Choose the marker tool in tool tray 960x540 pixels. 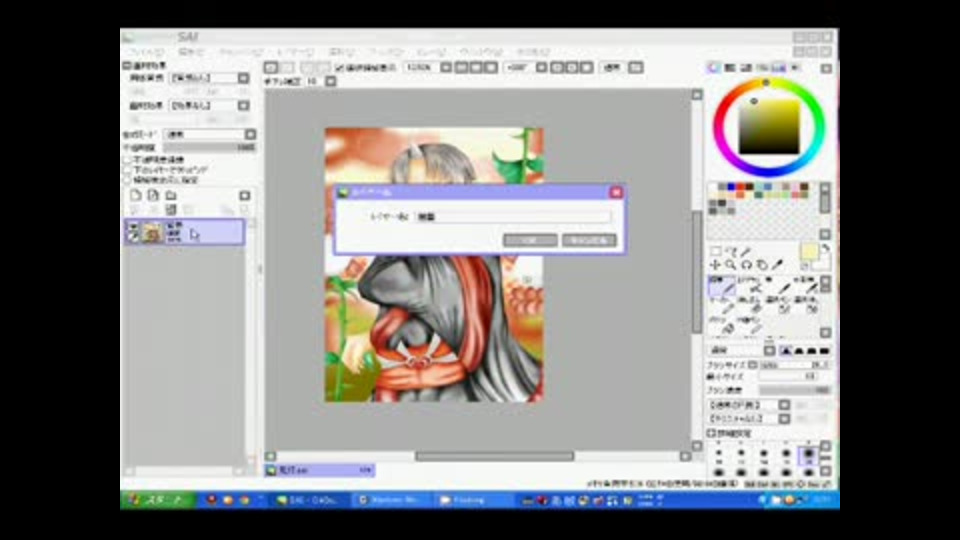point(722,306)
